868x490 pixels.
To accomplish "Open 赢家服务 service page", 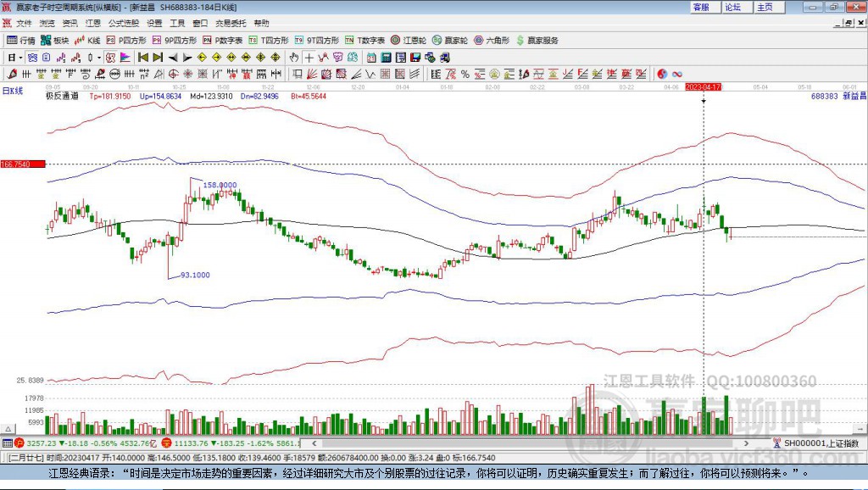I will click(537, 41).
